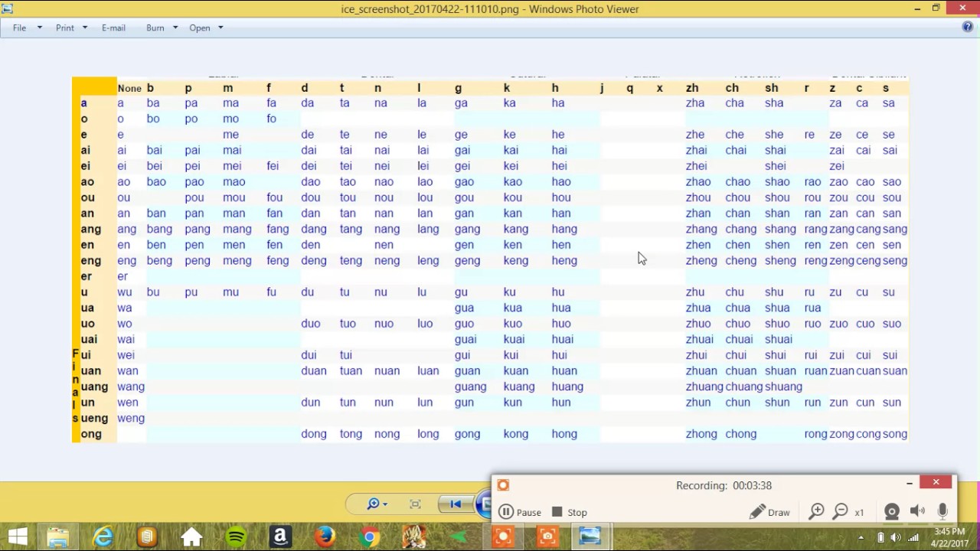This screenshot has width=980, height=551.
Task: Click the 'huang' cell in the table
Action: pos(567,386)
